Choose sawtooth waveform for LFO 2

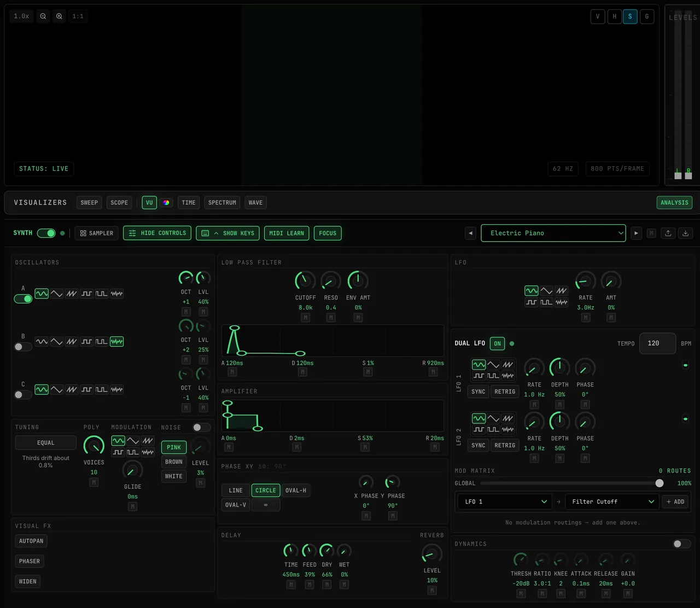(508, 418)
